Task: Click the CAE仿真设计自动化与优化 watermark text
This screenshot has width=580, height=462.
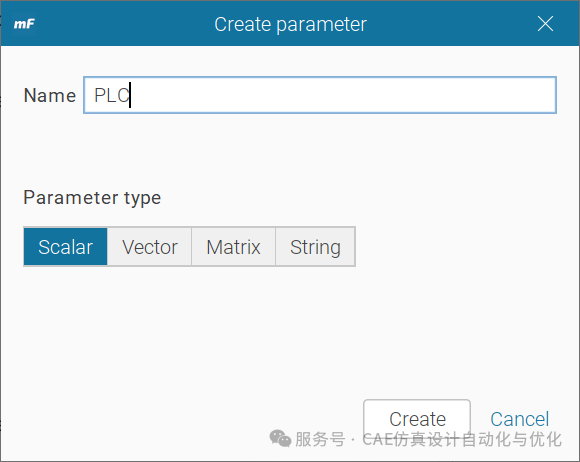Action: coord(462,439)
